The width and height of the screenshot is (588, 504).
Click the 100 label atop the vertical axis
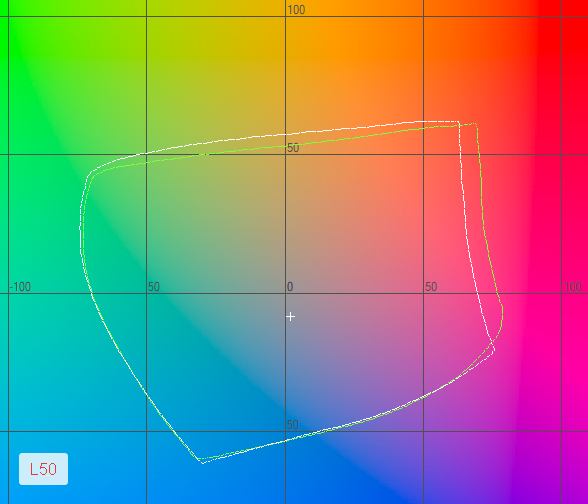pos(296,10)
